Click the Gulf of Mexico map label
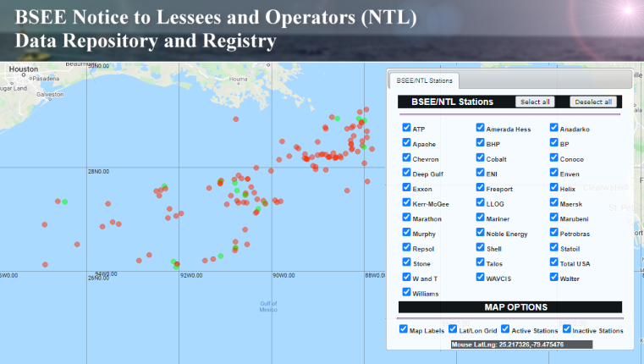This screenshot has height=364, width=644. pos(269,306)
